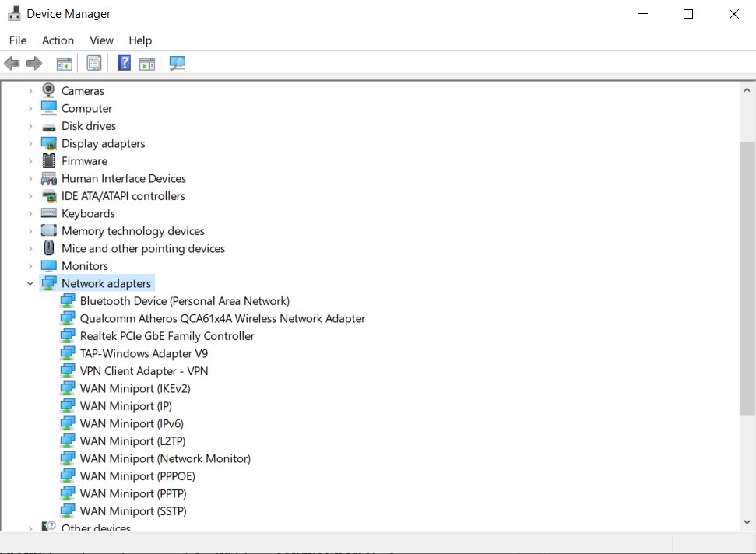Image resolution: width=756 pixels, height=554 pixels.
Task: Click the IDE ATA/ATAPI controllers icon
Action: (x=49, y=196)
